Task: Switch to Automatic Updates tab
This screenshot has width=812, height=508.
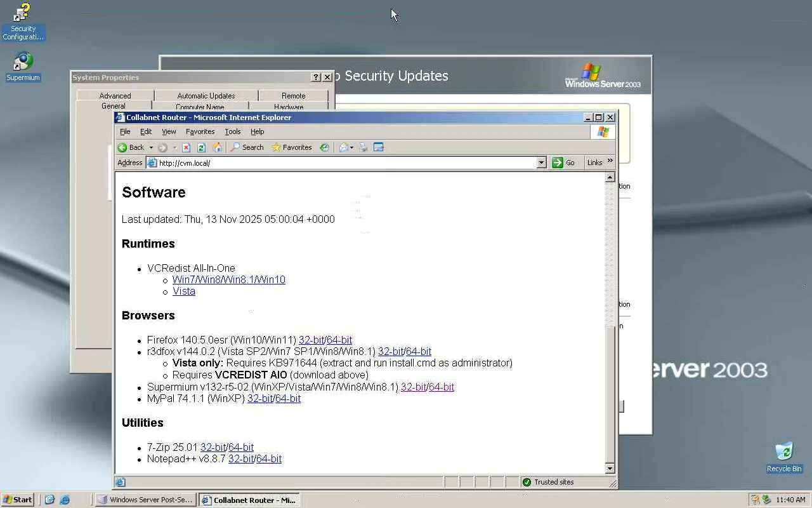Action: point(206,96)
